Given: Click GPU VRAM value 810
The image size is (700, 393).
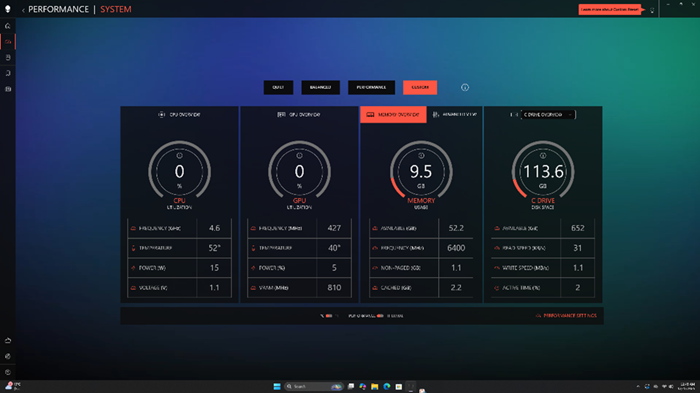Looking at the screenshot, I should (334, 288).
